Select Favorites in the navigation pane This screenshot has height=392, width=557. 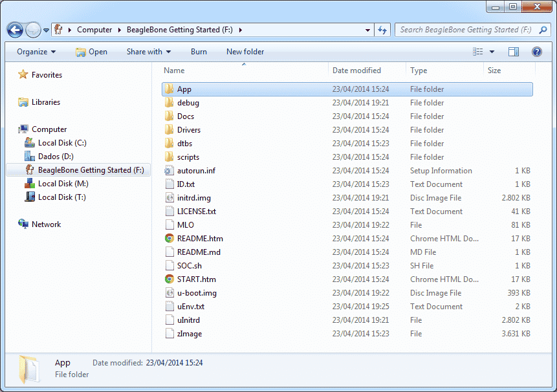[47, 75]
